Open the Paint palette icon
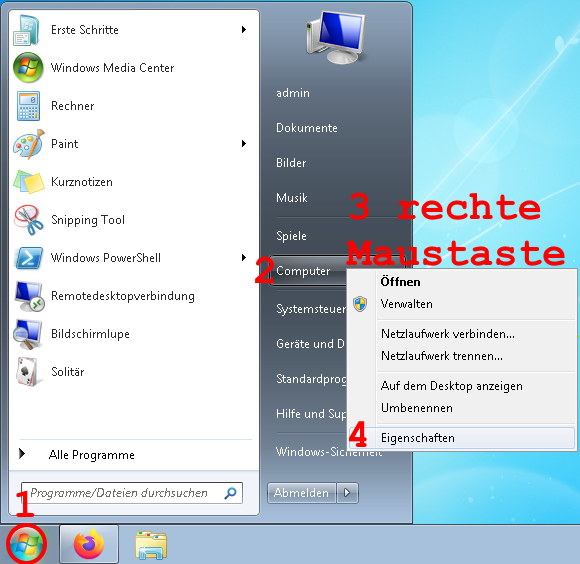This screenshot has height=564, width=580. 29,144
